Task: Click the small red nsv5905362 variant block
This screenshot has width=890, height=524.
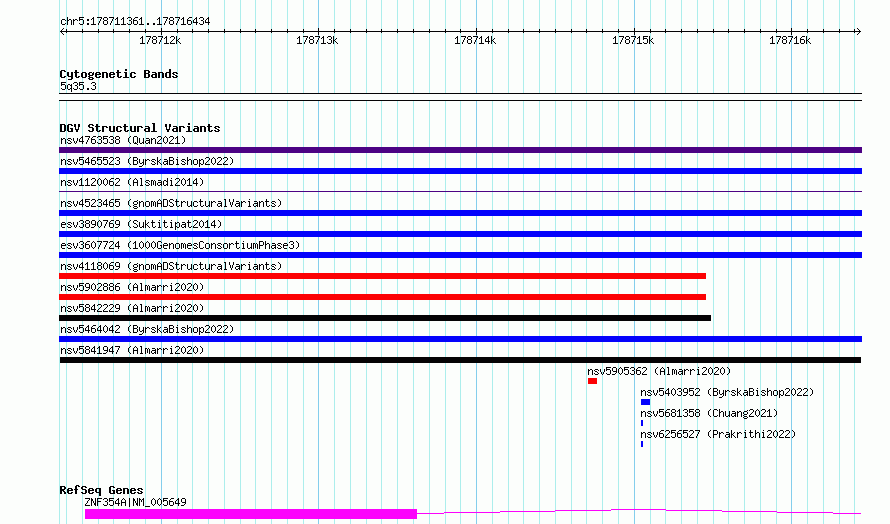Action: coord(593,381)
